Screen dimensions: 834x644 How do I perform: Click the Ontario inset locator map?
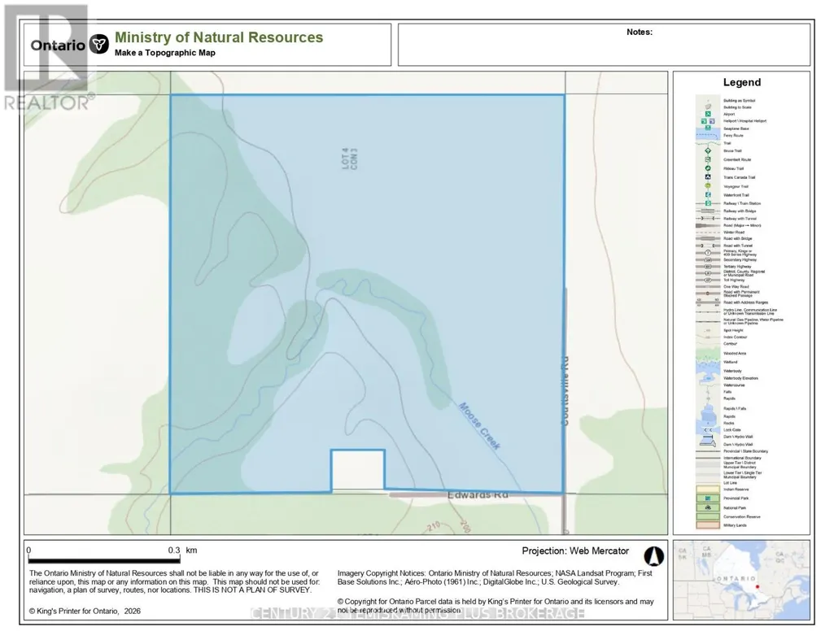[741, 581]
